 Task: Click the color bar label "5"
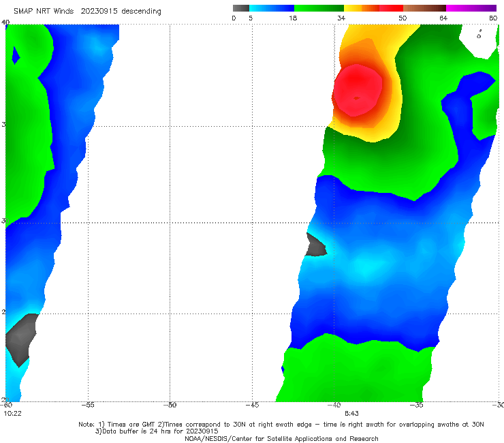click(251, 18)
